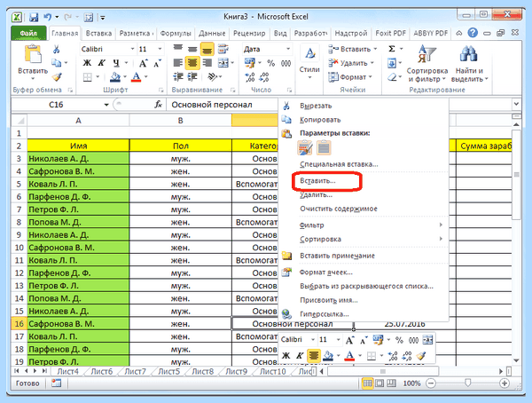532x403 pixels.
Task: Toggle center horizontal alignment in ribbon
Action: 192,63
